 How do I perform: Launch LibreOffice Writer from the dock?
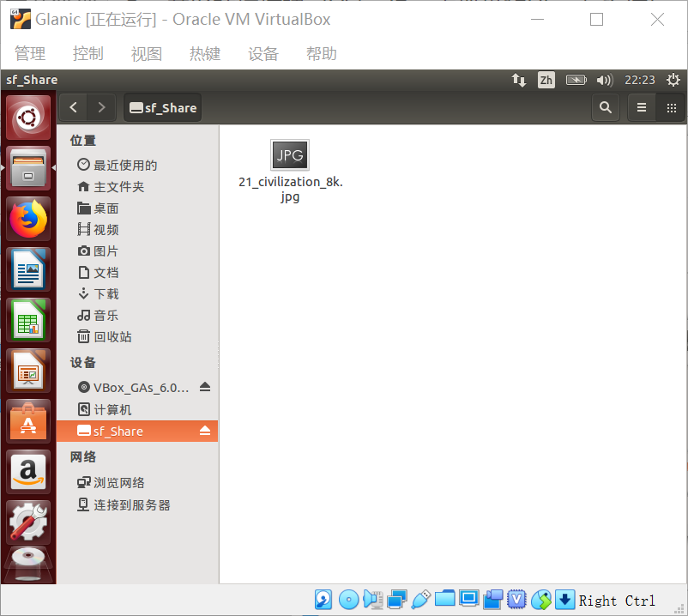(x=28, y=269)
